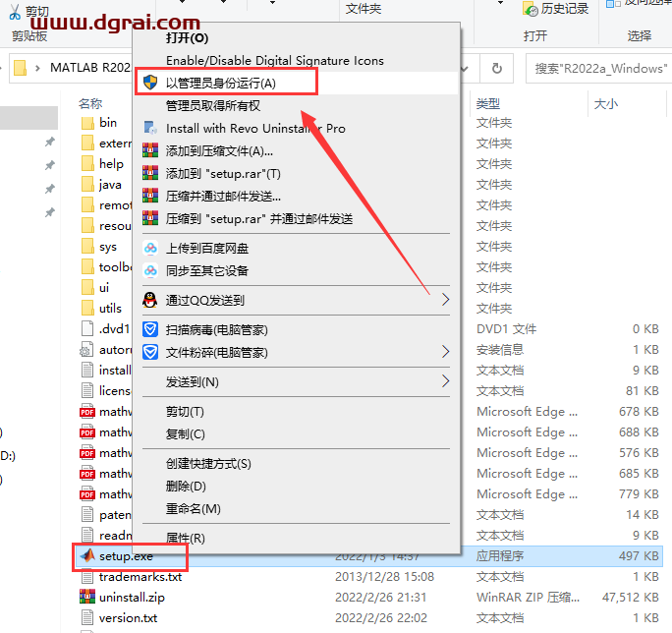Click the Revo Uninstaller Pro install icon
The height and width of the screenshot is (633, 672).
pyautogui.click(x=150, y=128)
